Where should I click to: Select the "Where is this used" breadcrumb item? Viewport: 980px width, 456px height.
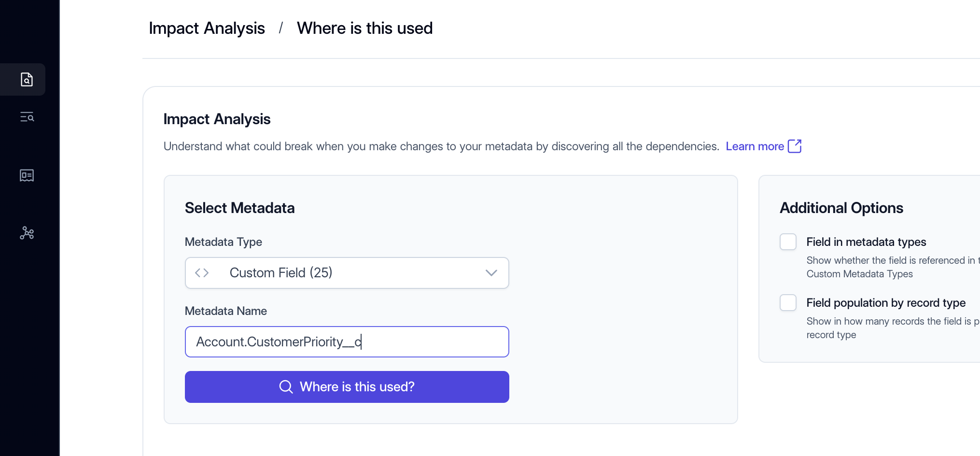click(x=364, y=28)
